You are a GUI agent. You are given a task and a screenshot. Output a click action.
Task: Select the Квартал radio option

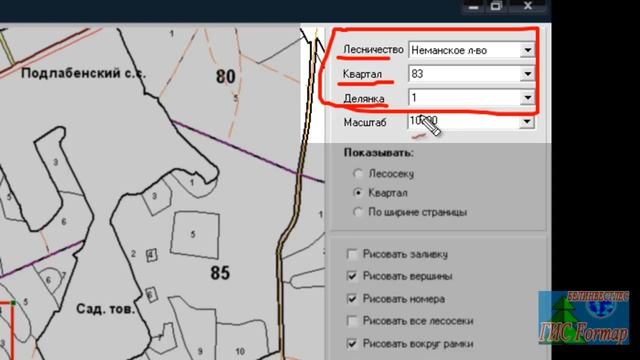pyautogui.click(x=358, y=193)
